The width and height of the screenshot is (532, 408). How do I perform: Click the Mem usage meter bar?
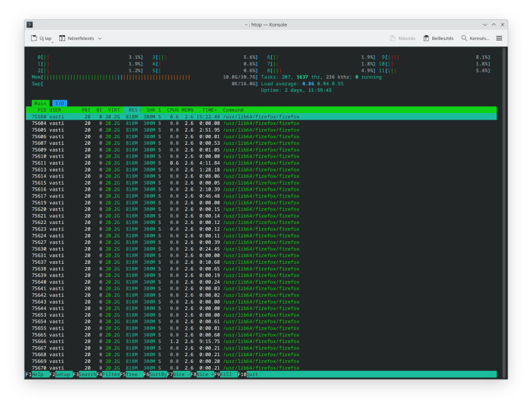tap(145, 77)
